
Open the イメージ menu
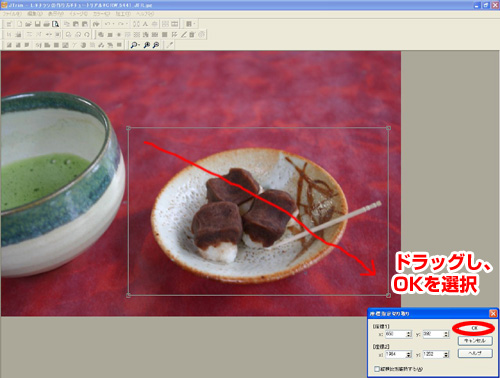[78, 14]
